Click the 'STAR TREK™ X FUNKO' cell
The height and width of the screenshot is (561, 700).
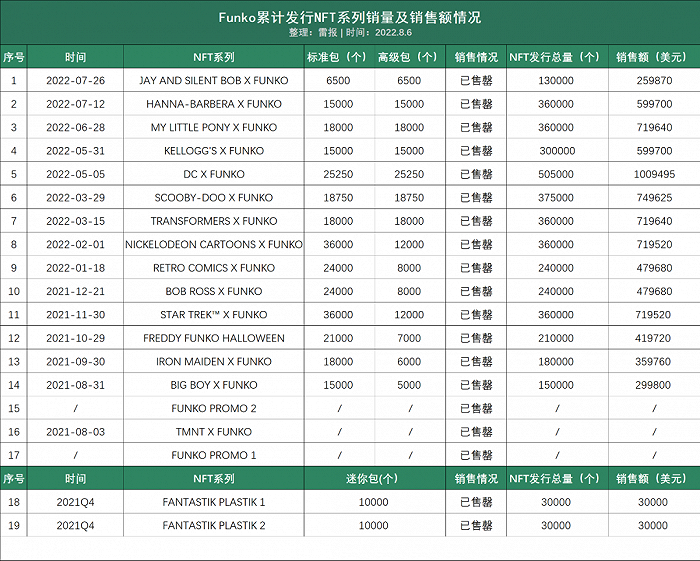pyautogui.click(x=214, y=315)
